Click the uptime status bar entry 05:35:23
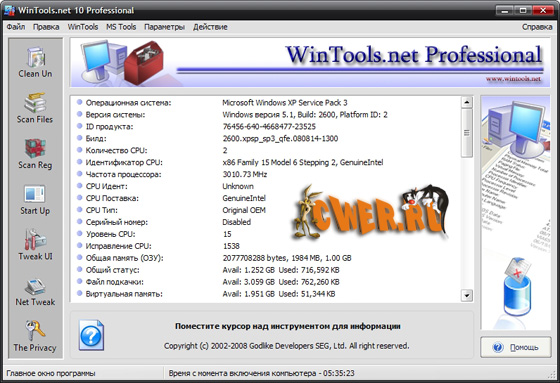Viewport: 560px width, 383px height. [x=261, y=373]
